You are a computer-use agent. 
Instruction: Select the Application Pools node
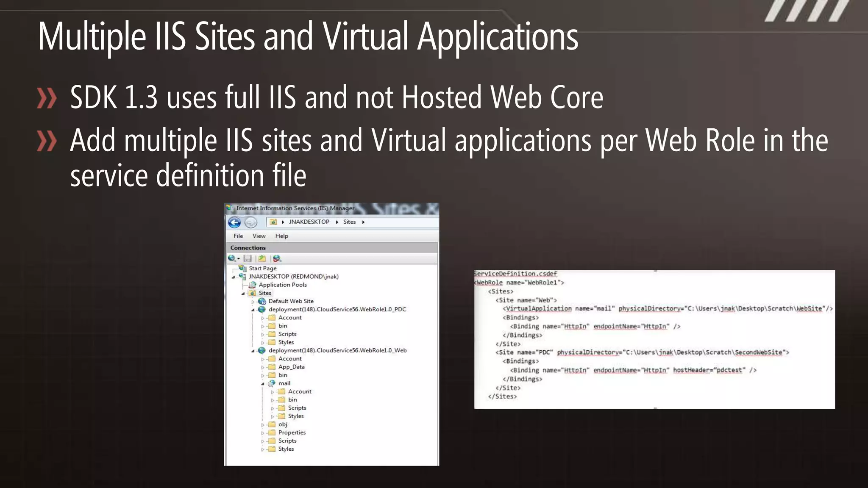pyautogui.click(x=282, y=285)
